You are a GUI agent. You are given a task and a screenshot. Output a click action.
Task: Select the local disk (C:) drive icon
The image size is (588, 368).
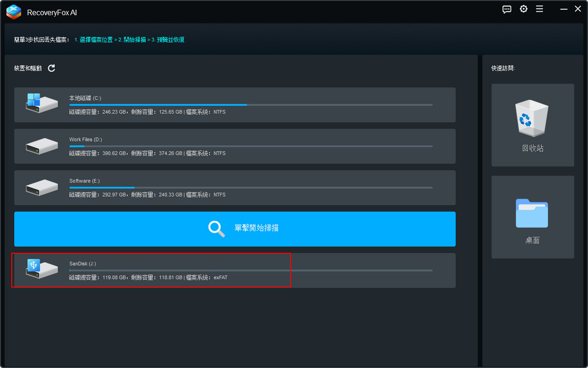(x=42, y=104)
